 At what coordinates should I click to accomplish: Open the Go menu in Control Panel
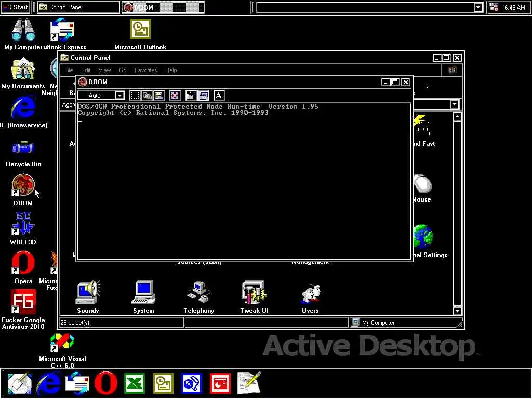point(123,70)
